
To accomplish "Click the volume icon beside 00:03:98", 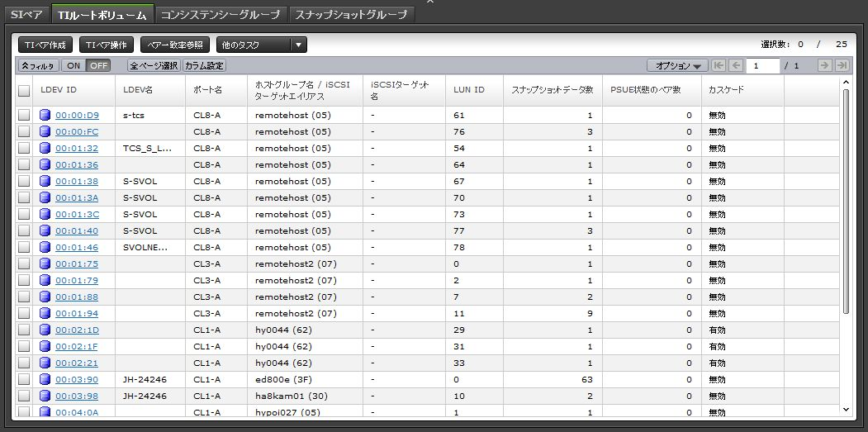I will [45, 396].
